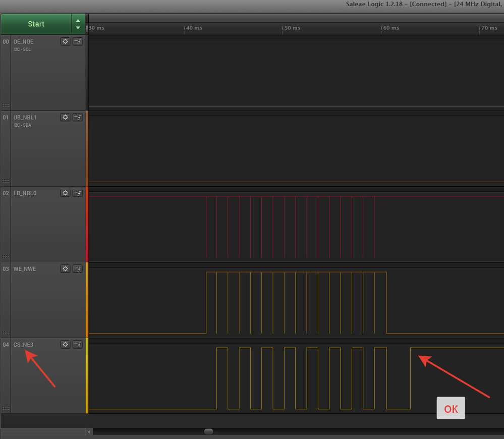Image resolution: width=504 pixels, height=439 pixels.
Task: Click channel number 01
Action: point(6,118)
